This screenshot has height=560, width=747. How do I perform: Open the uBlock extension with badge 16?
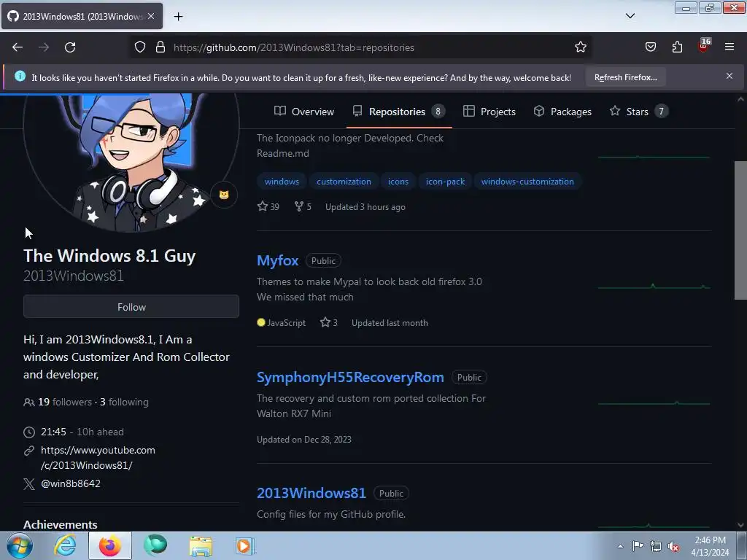[x=704, y=46]
